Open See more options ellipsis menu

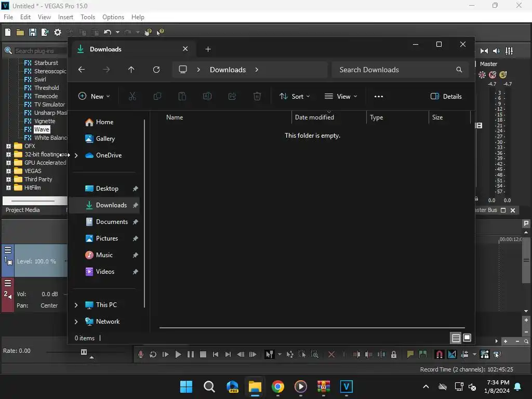379,96
